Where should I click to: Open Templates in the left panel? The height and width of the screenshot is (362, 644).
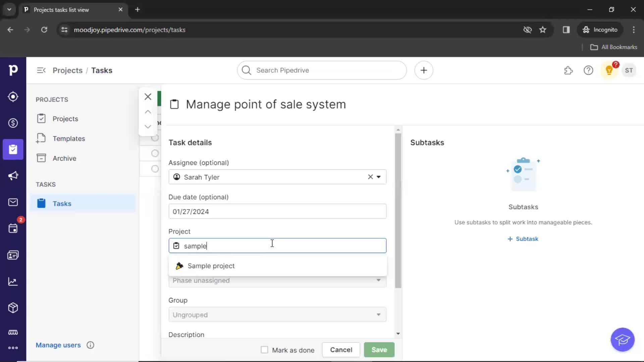click(69, 138)
